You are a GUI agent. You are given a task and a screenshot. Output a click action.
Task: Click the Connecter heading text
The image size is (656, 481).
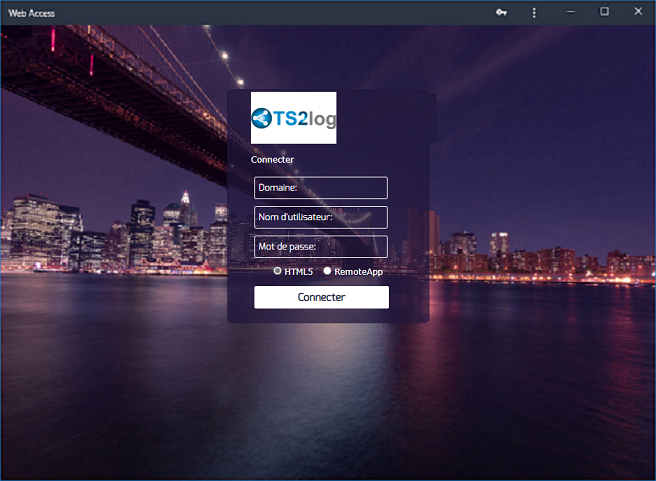click(272, 160)
